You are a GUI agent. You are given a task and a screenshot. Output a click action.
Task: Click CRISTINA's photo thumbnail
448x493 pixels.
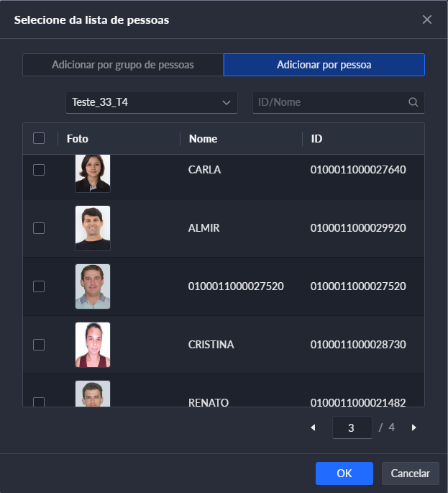pyautogui.click(x=93, y=345)
